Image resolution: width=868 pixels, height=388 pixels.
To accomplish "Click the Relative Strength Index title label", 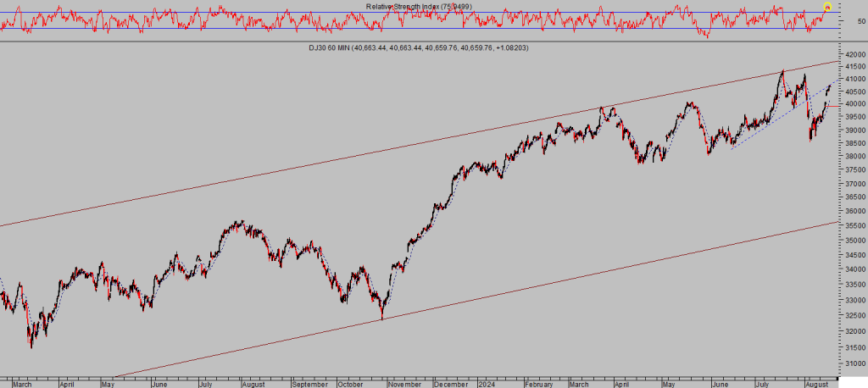I will 419,7.
